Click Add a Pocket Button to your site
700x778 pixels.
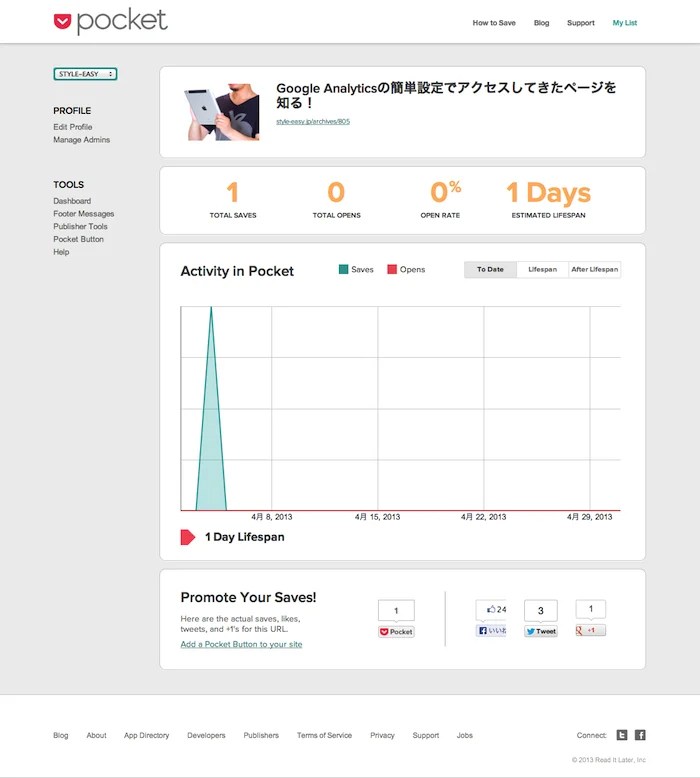point(241,644)
